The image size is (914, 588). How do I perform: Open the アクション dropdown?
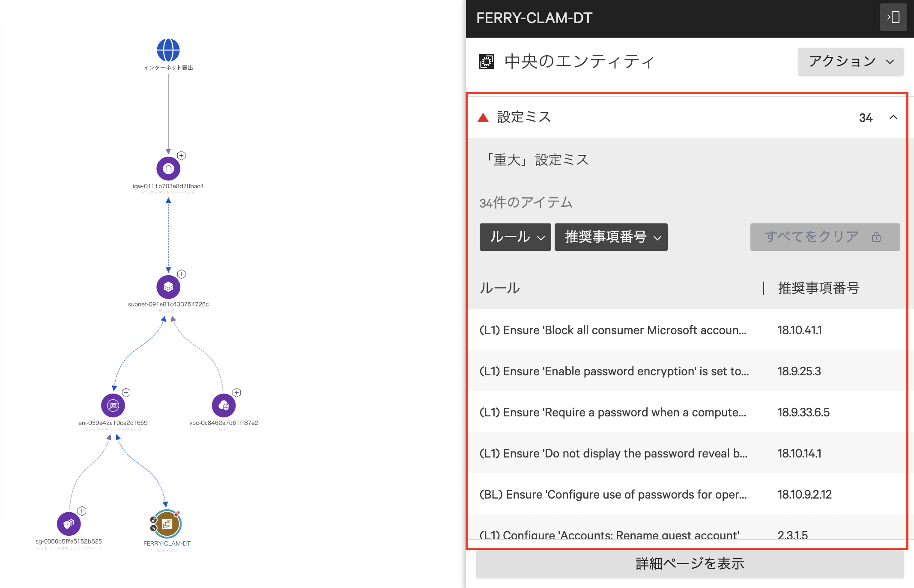coord(851,62)
